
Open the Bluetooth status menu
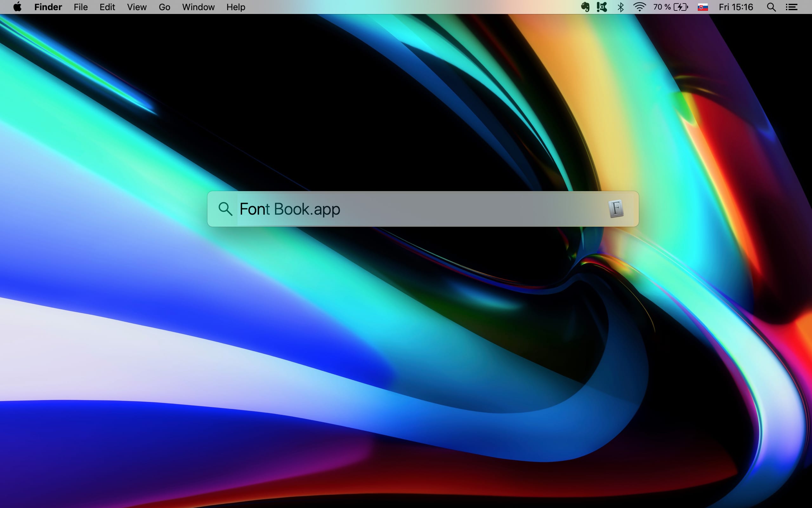(621, 7)
